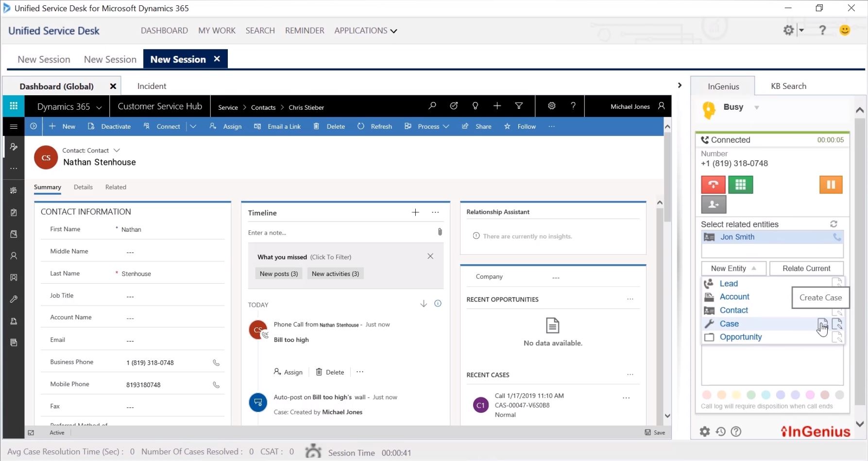Click Email a Link in the command bar
Image resolution: width=868 pixels, height=461 pixels.
[277, 126]
